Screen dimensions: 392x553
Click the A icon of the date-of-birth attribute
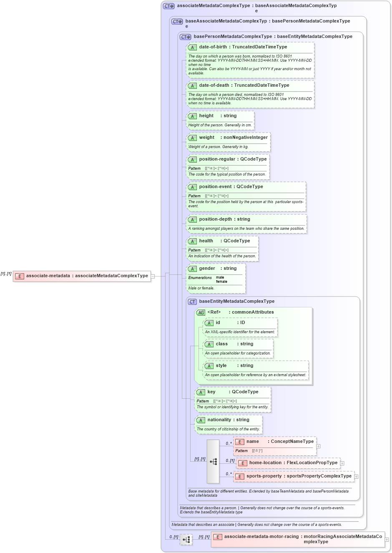tap(192, 47)
